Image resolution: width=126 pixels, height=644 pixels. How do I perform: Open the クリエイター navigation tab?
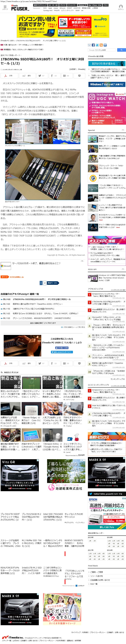pos(72,5)
